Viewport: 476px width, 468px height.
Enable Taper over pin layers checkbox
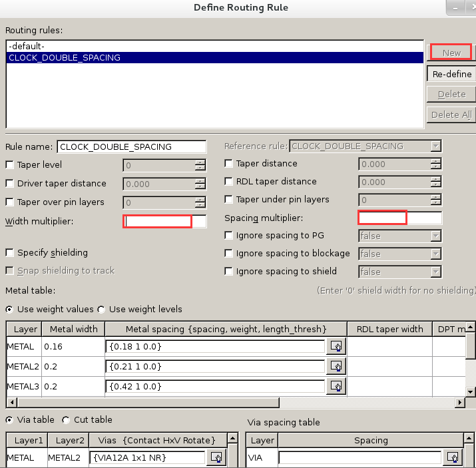pyautogui.click(x=10, y=202)
